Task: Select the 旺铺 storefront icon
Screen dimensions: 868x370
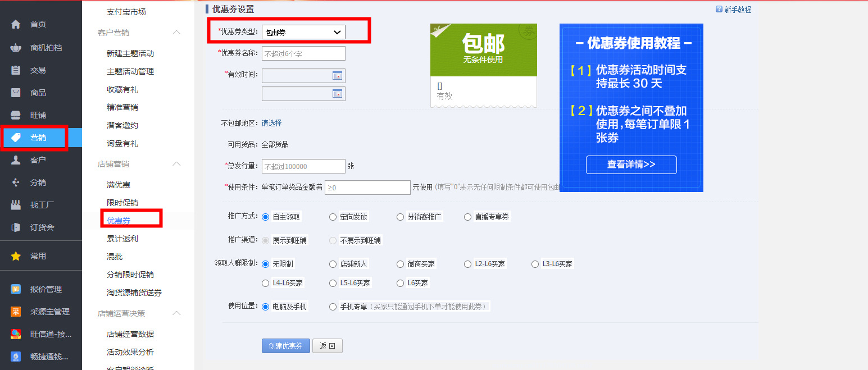Action: coord(16,115)
